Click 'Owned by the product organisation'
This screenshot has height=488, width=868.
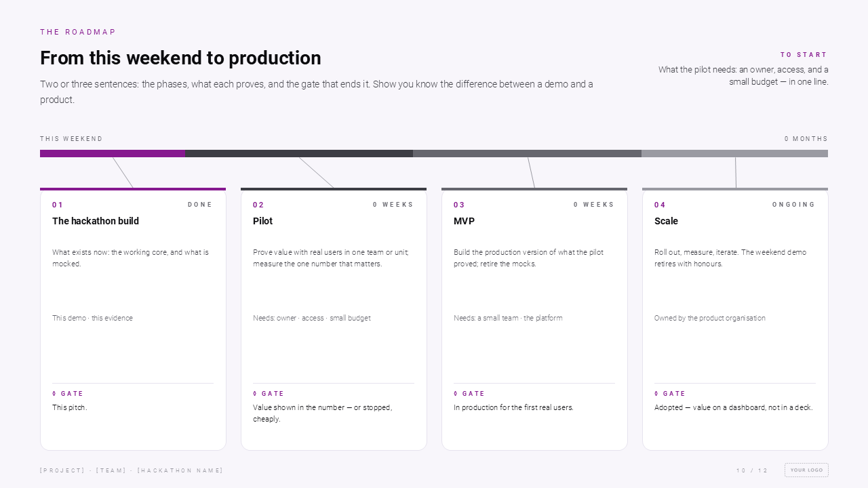click(710, 318)
